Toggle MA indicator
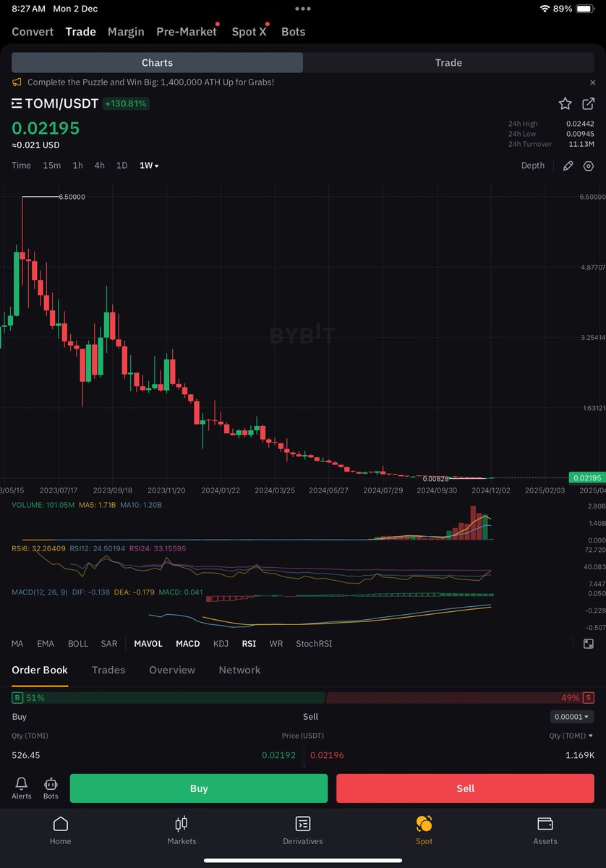The width and height of the screenshot is (606, 868). [17, 643]
